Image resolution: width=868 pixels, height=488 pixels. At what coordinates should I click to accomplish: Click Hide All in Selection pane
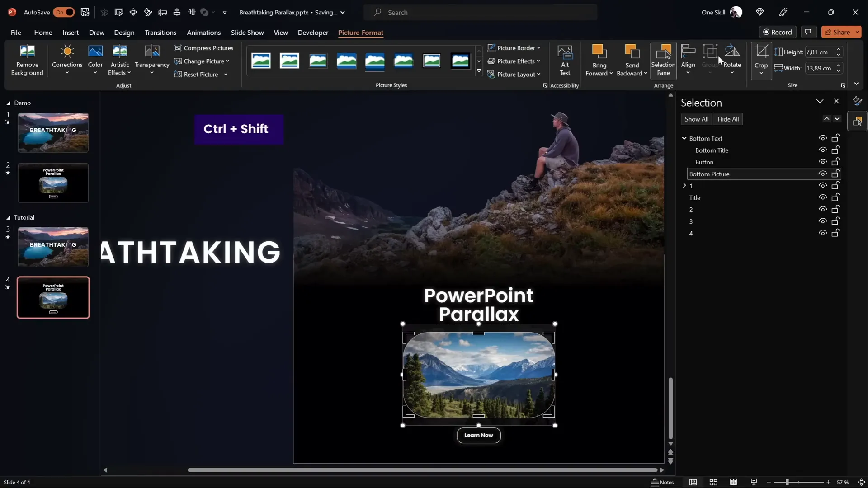pos(728,119)
